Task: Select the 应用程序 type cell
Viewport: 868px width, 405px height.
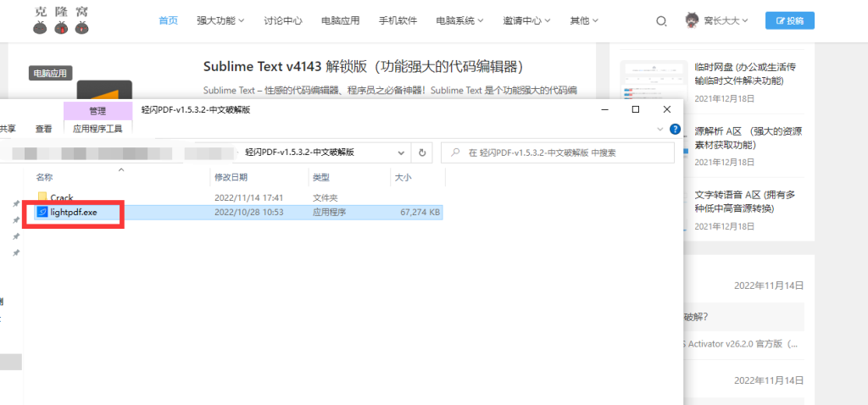Action: pos(330,212)
